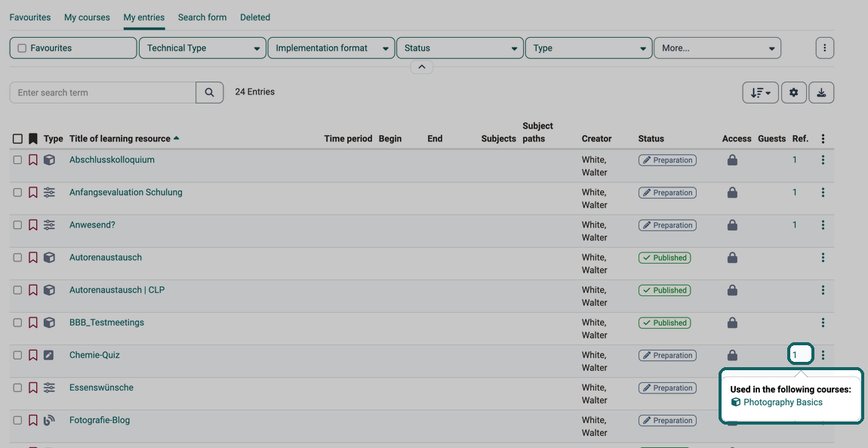Open the sort order menu icon
868x448 pixels.
click(760, 92)
